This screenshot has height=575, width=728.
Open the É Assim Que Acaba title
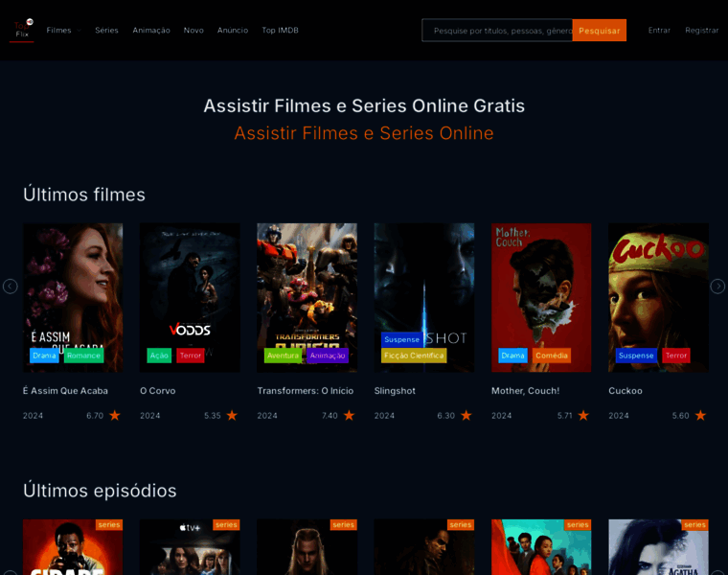(65, 391)
